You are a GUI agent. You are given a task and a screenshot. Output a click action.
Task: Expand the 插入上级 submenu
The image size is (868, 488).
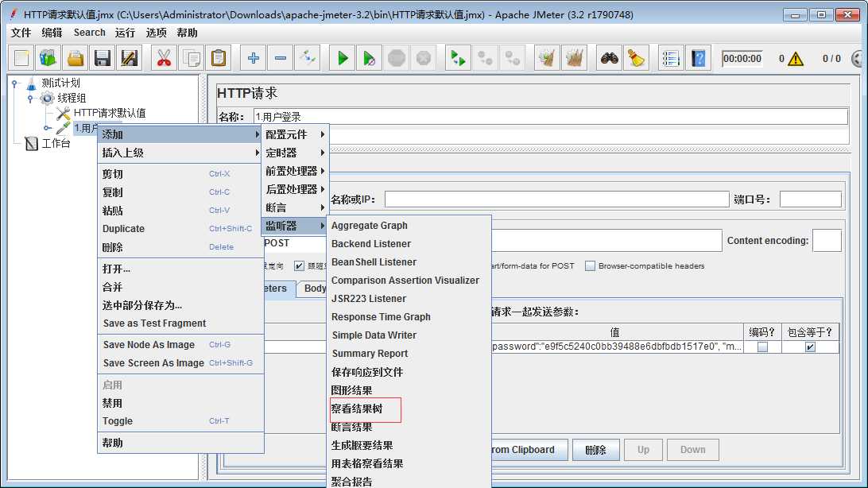click(180, 153)
